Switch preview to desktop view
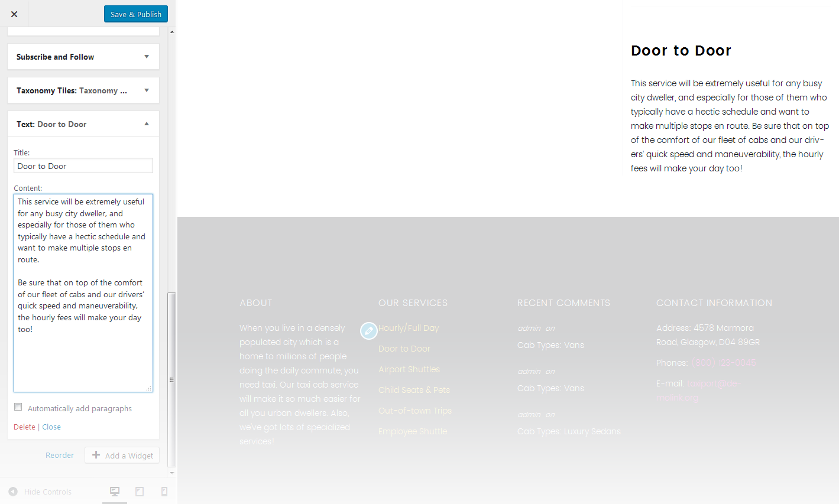Screen dimensions: 839x504 point(114,491)
